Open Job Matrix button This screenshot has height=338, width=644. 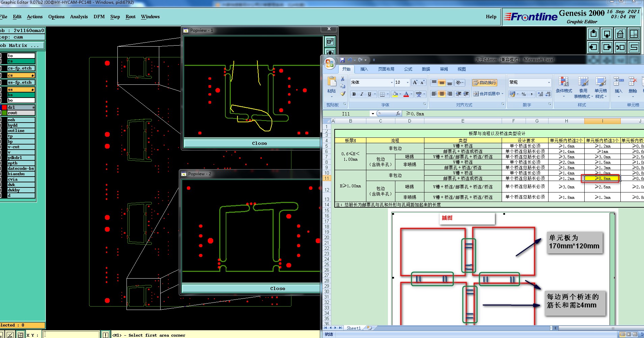coord(22,45)
